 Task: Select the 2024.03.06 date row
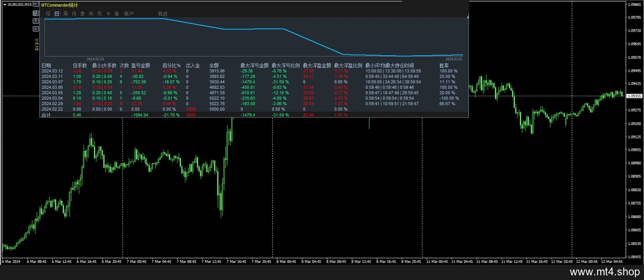pos(52,87)
